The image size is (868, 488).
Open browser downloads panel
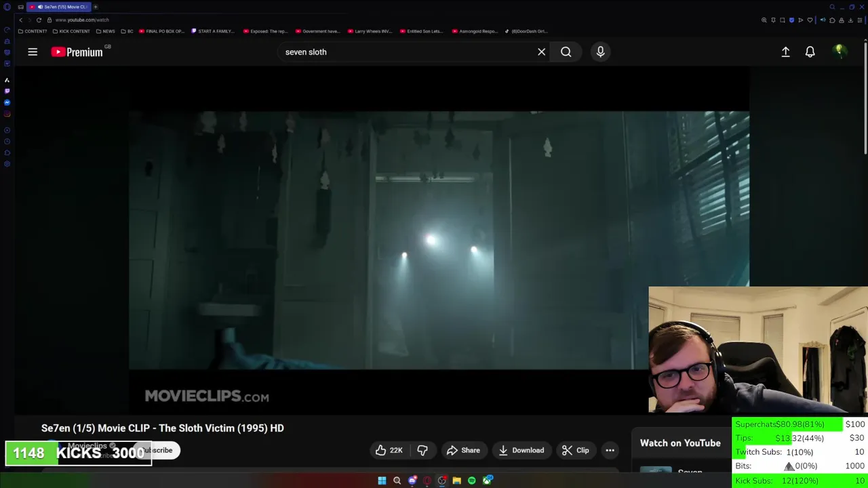click(850, 20)
